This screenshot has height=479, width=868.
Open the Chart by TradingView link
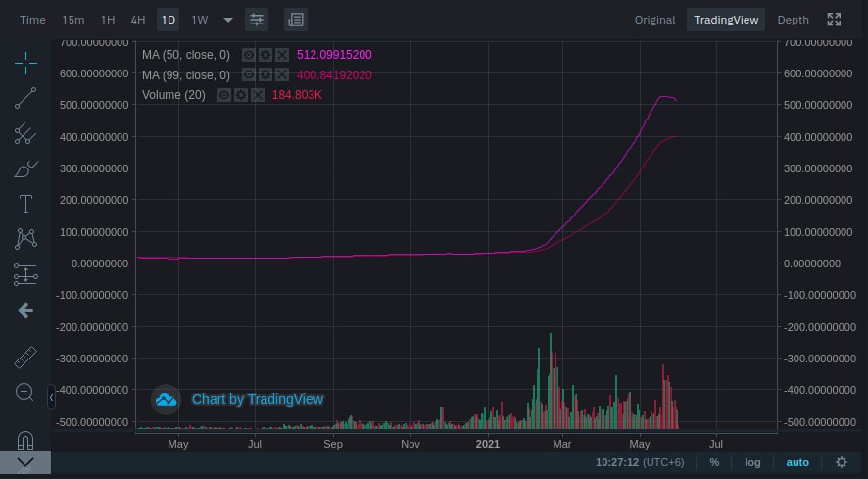pos(258,400)
